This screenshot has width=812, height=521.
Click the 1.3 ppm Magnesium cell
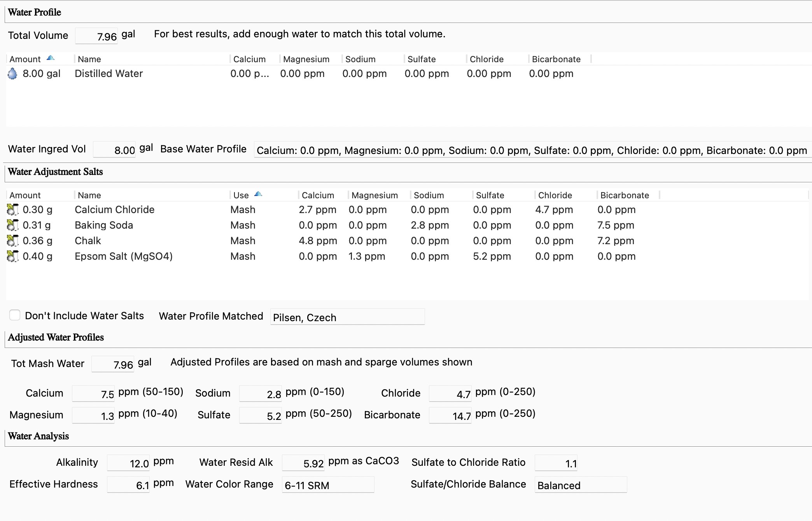tap(367, 256)
